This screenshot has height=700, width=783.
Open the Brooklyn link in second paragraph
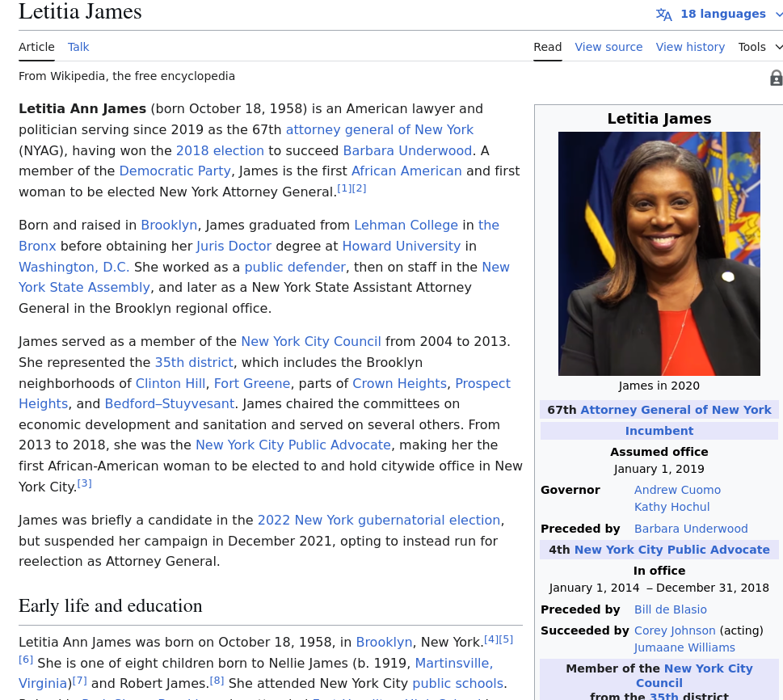169,226
